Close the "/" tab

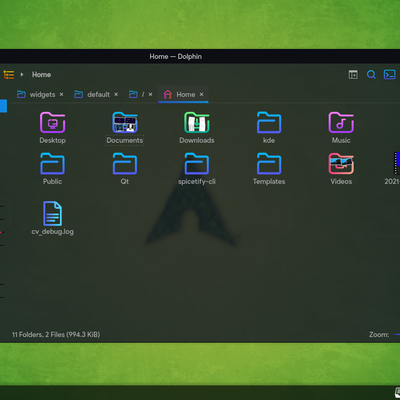[x=150, y=94]
